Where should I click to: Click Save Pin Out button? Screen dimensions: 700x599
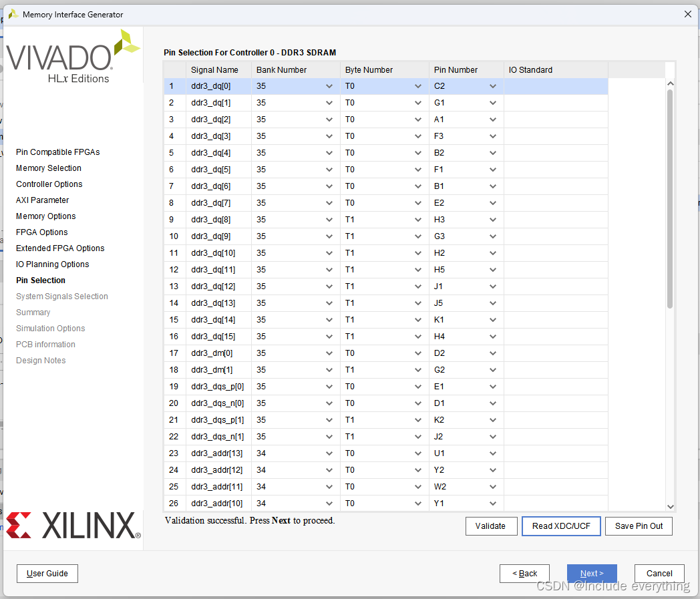tap(639, 526)
